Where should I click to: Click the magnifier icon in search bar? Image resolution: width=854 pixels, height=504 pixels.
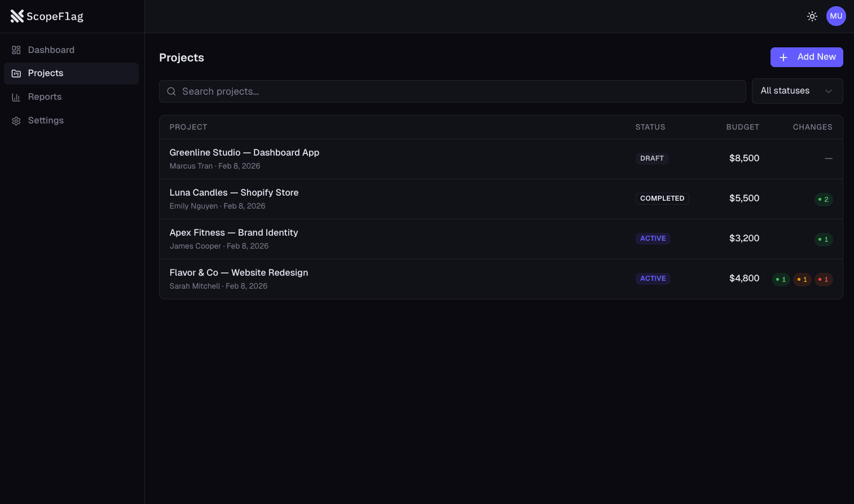(171, 91)
